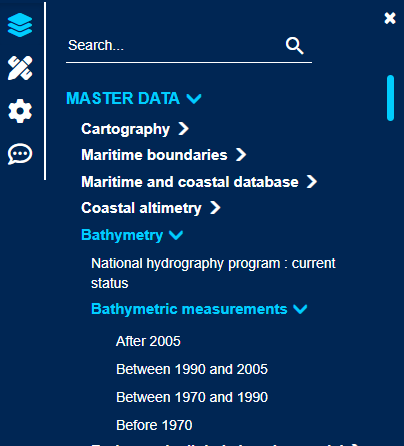Select the After 2005 layer
Image resolution: width=404 pixels, height=446 pixels.
point(148,341)
